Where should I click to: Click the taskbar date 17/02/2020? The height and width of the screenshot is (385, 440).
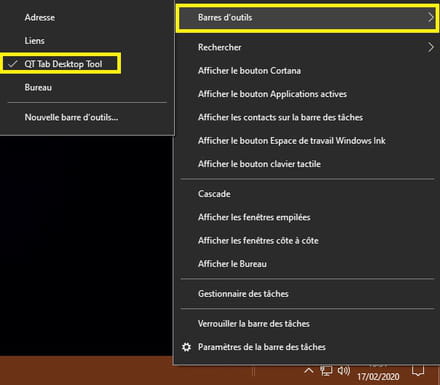point(378,377)
